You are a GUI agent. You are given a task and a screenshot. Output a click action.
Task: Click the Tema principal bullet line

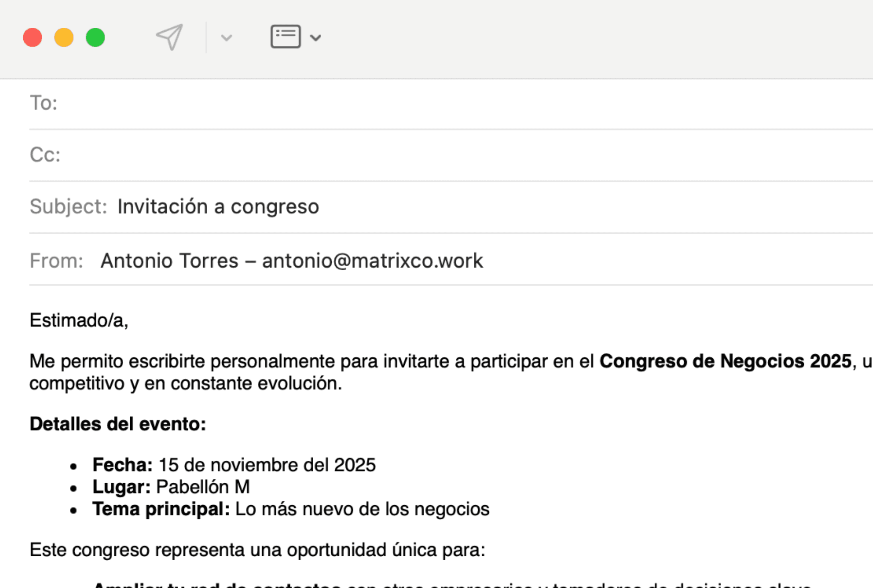pos(291,509)
